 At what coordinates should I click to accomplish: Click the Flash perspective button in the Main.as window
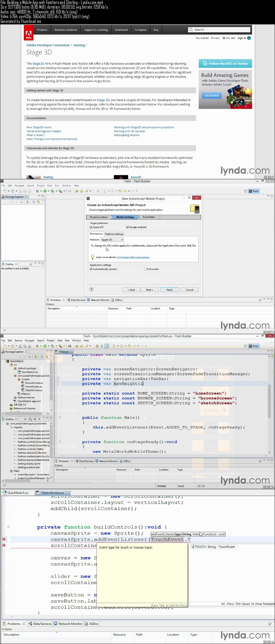click(253, 346)
